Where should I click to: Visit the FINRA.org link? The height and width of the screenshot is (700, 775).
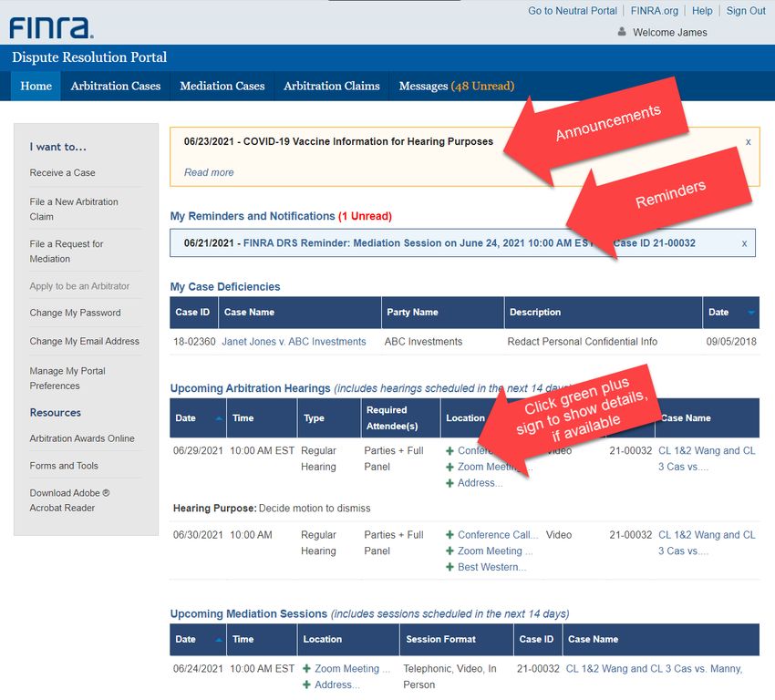tap(655, 11)
